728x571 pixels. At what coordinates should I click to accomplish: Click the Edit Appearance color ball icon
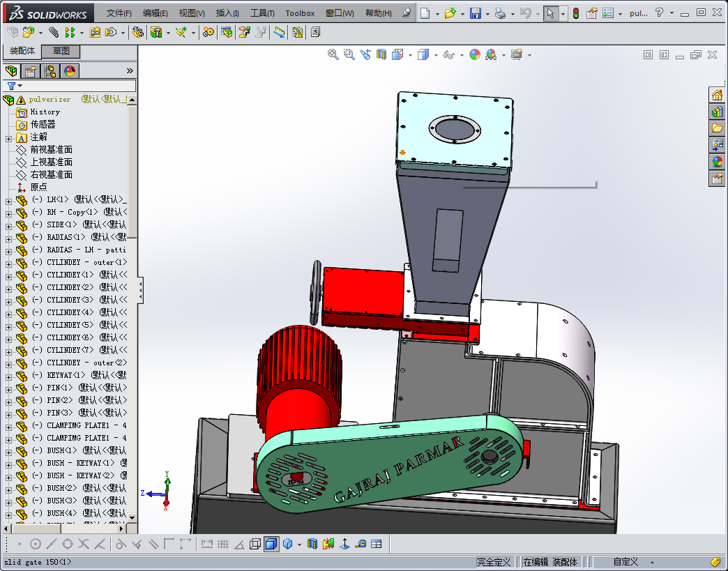tap(474, 54)
